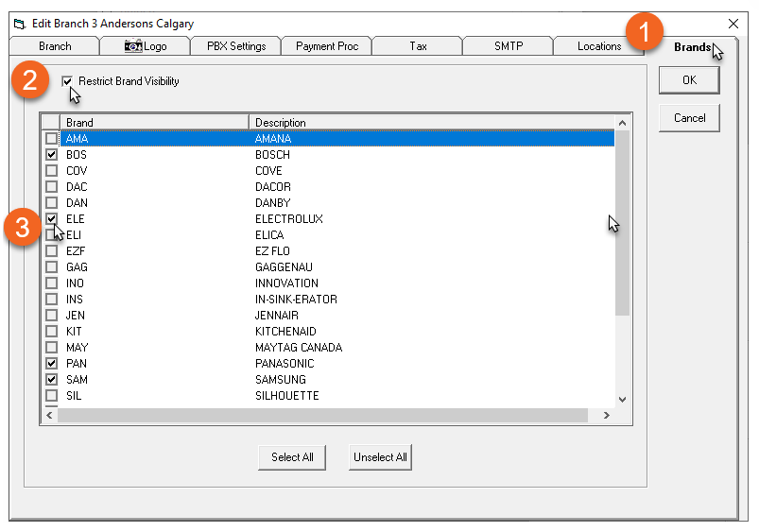
Task: Click the Cancel button
Action: point(689,117)
